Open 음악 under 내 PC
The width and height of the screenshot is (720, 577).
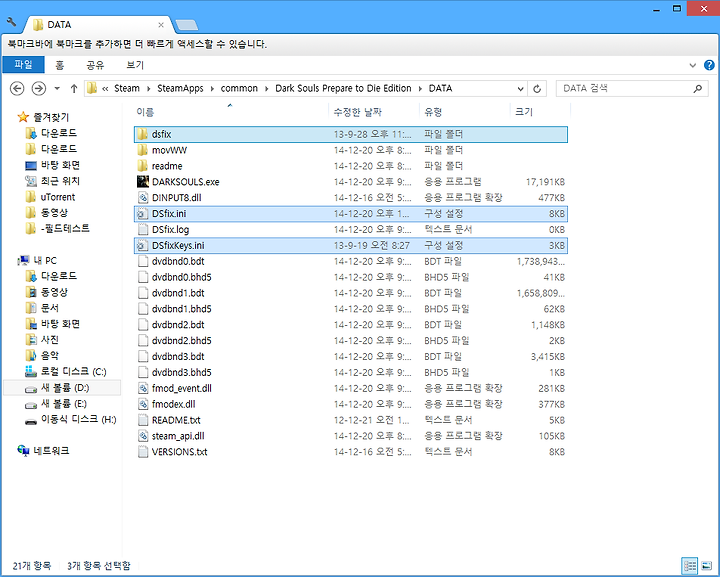(42, 355)
